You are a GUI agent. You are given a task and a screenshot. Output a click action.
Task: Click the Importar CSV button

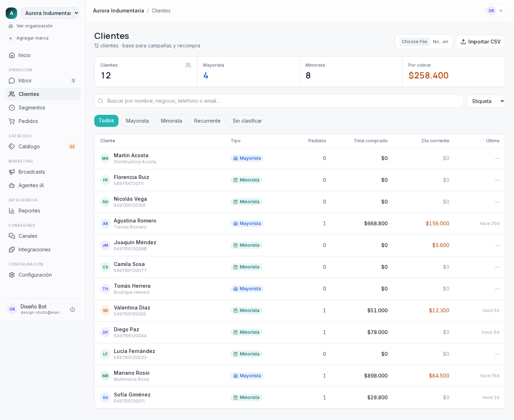coord(480,42)
